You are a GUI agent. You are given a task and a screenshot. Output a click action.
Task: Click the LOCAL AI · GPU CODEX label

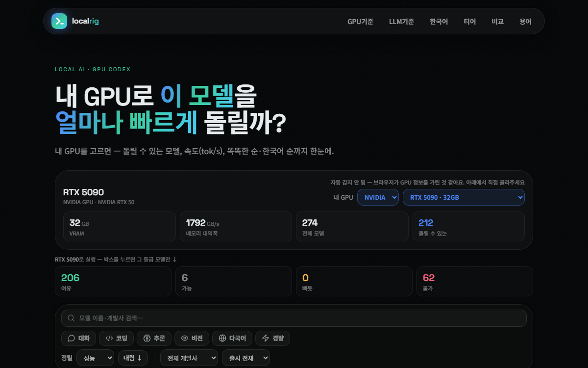point(93,69)
